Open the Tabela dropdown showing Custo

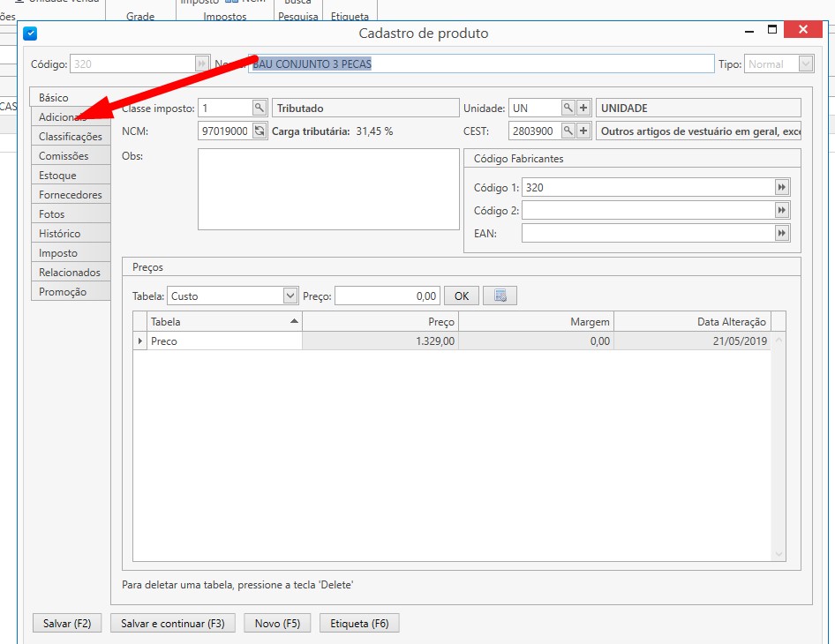pyautogui.click(x=290, y=296)
